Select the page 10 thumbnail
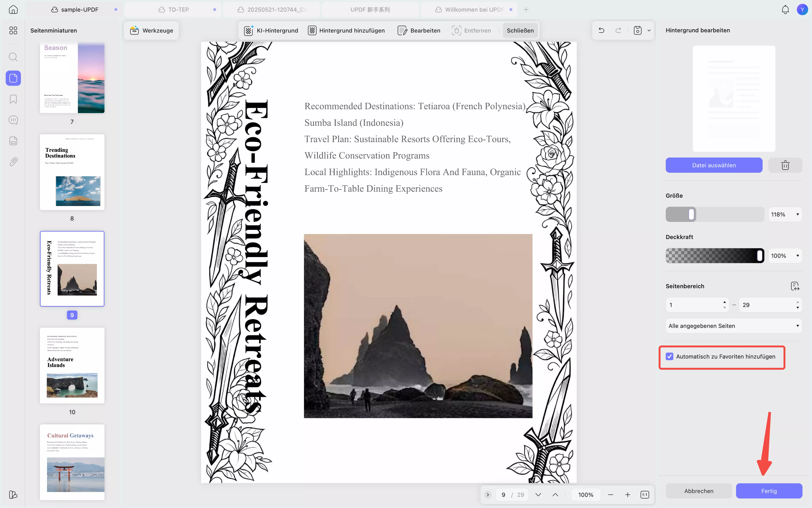The image size is (812, 508). point(72,365)
